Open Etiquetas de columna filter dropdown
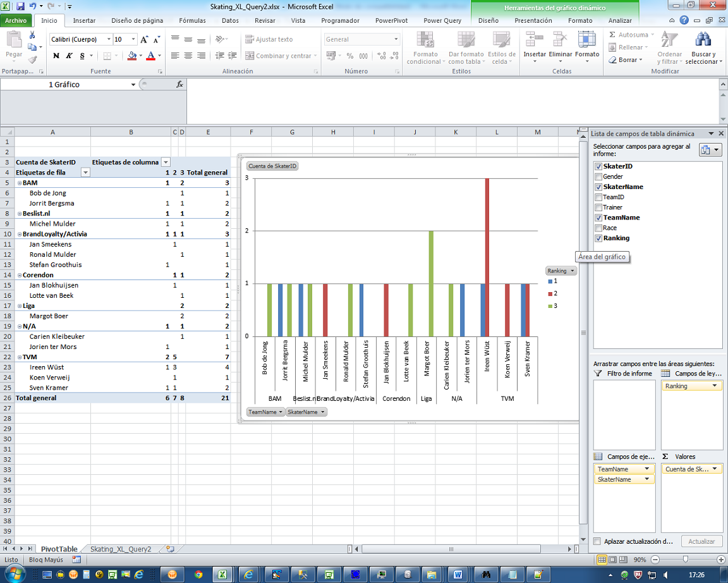728x583 pixels. pos(166,162)
